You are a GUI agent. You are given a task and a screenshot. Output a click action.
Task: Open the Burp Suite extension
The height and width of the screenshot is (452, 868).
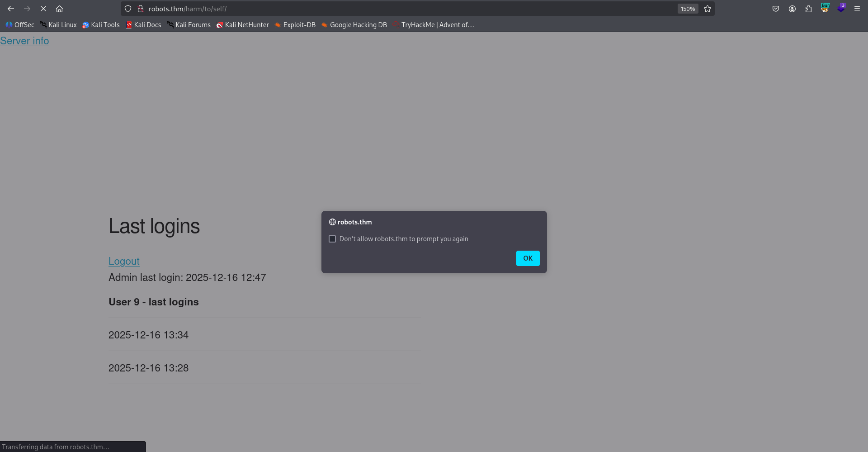825,9
